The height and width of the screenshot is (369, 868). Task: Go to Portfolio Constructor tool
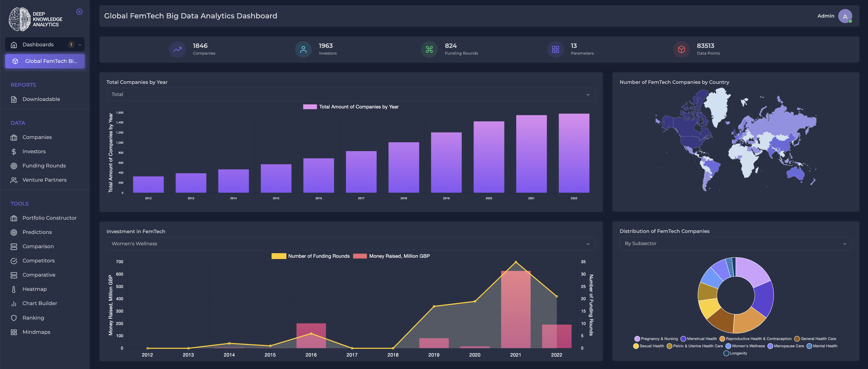click(x=49, y=218)
